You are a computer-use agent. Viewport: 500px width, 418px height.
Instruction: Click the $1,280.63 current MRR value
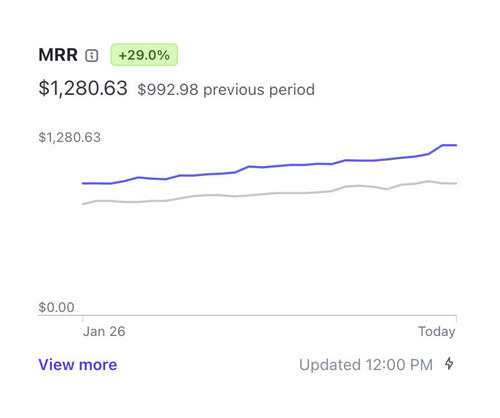pyautogui.click(x=83, y=88)
